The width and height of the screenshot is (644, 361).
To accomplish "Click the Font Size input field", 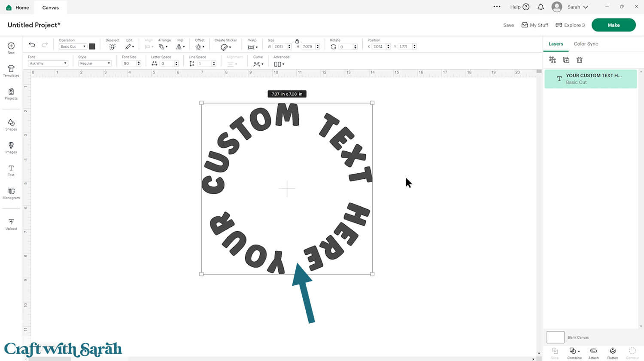I will (x=129, y=64).
